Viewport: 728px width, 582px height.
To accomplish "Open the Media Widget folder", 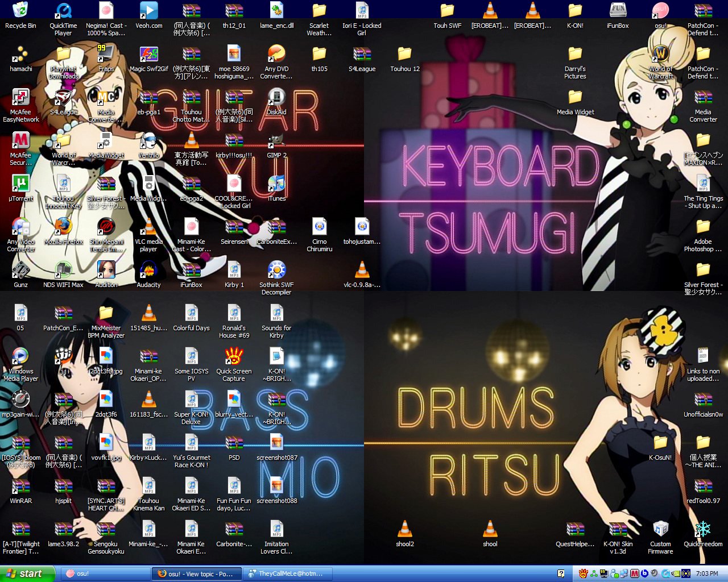I will [x=575, y=102].
